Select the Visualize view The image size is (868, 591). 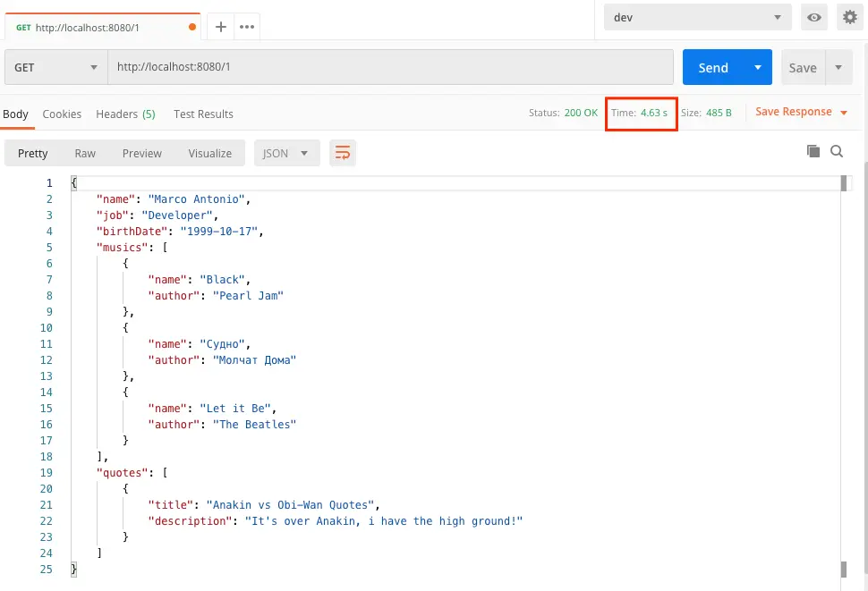point(209,153)
